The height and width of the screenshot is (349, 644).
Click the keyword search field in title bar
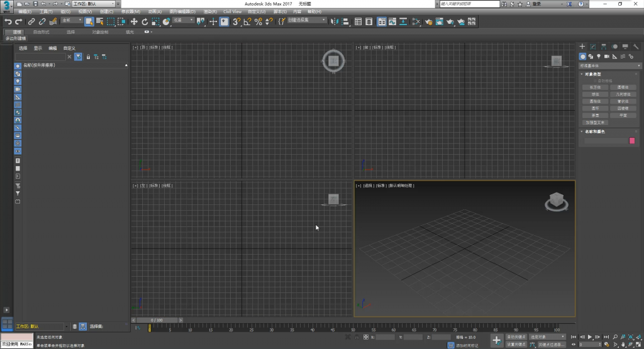coord(469,4)
